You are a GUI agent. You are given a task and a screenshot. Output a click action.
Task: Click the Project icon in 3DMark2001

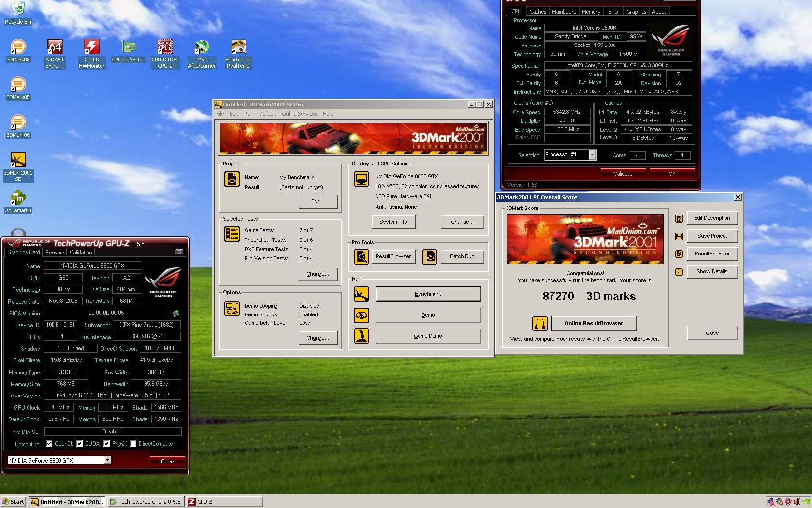coord(232,179)
